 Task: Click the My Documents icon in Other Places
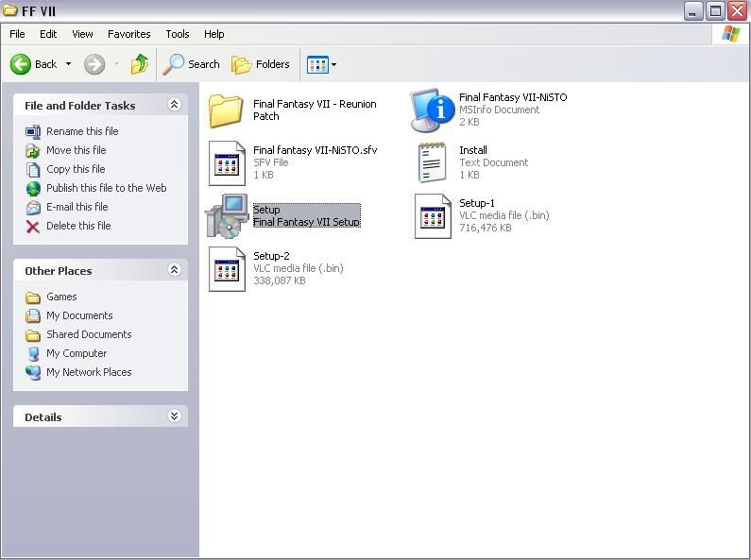(x=33, y=316)
